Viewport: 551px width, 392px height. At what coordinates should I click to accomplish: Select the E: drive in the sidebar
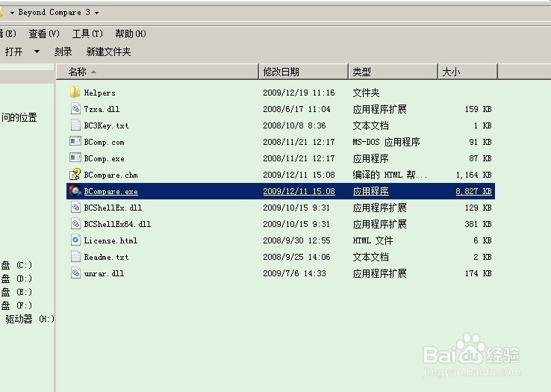16,292
